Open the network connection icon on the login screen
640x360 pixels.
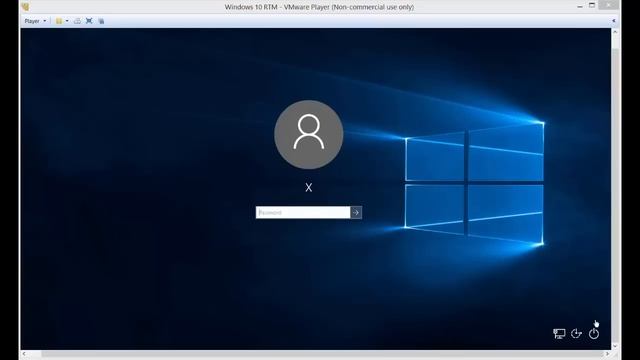coord(559,333)
